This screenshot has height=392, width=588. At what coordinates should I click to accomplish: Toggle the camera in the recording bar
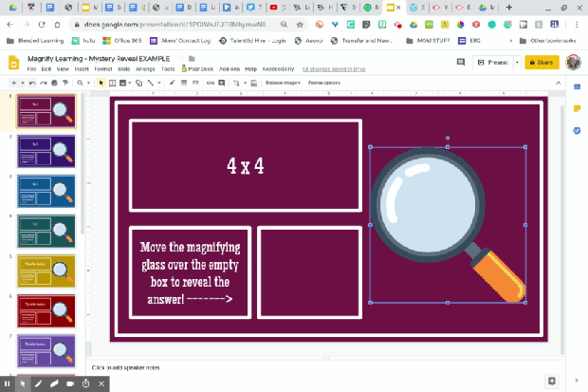tap(69, 383)
